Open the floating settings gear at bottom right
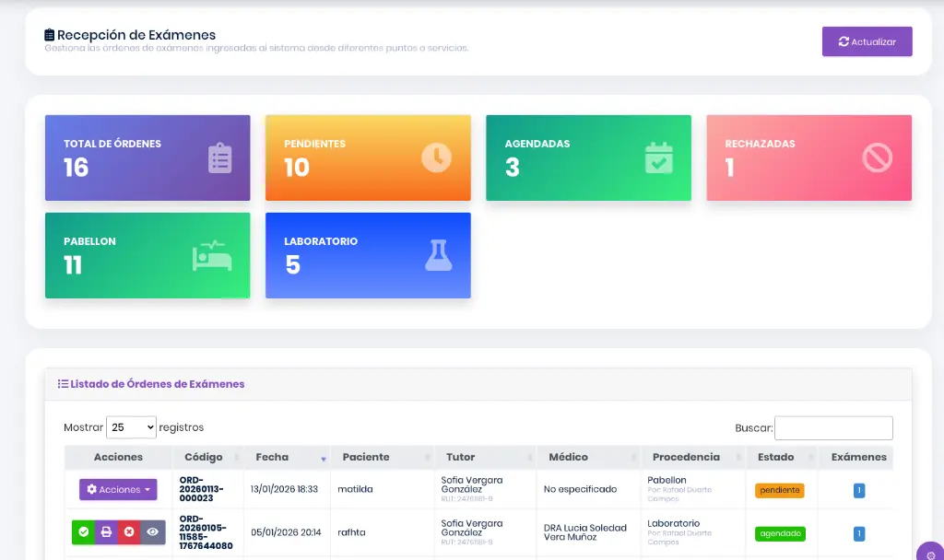 coord(931,554)
